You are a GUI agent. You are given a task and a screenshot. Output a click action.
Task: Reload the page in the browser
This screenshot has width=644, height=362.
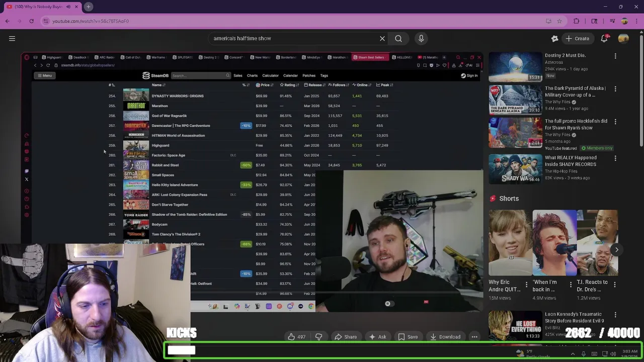pos(31,21)
